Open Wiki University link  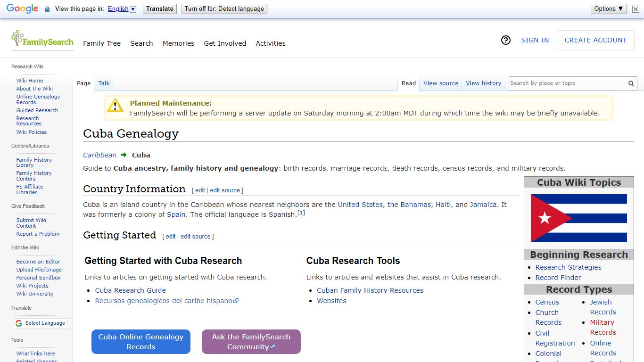coord(35,294)
